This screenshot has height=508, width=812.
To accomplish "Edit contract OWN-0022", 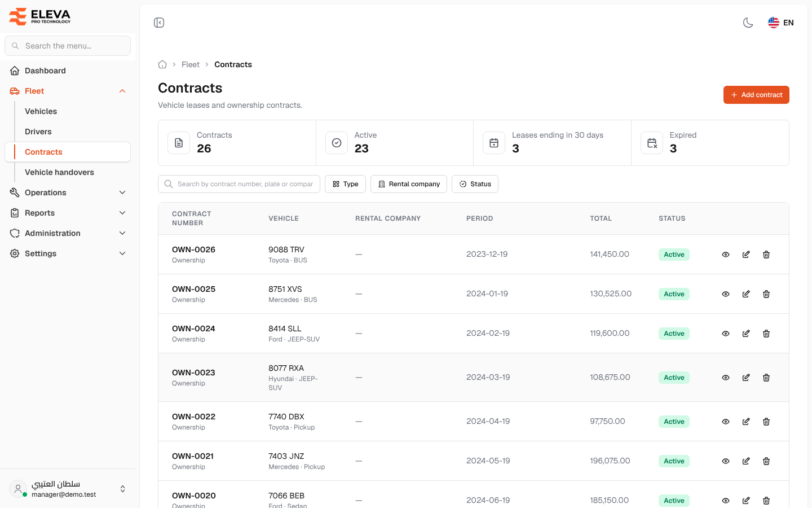I will pos(746,422).
